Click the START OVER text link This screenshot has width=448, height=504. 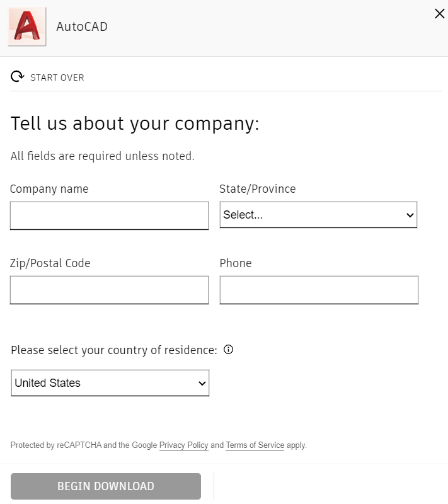pyautogui.click(x=57, y=77)
